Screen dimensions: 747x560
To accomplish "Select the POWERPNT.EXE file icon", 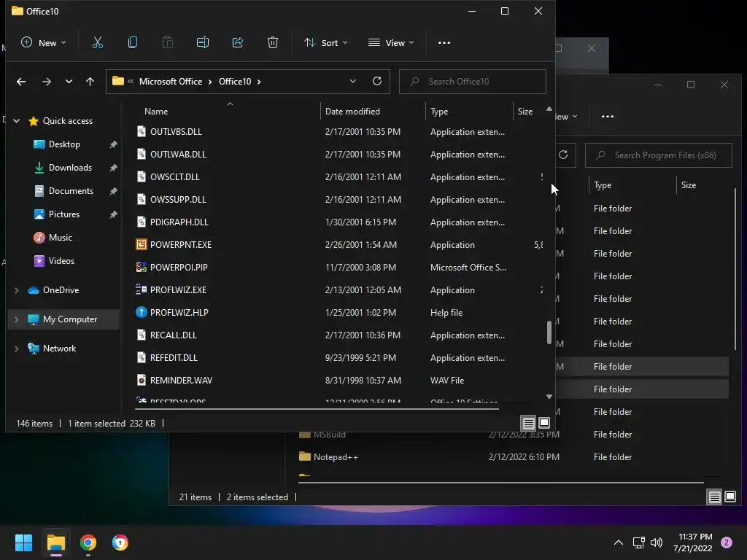I will [141, 245].
